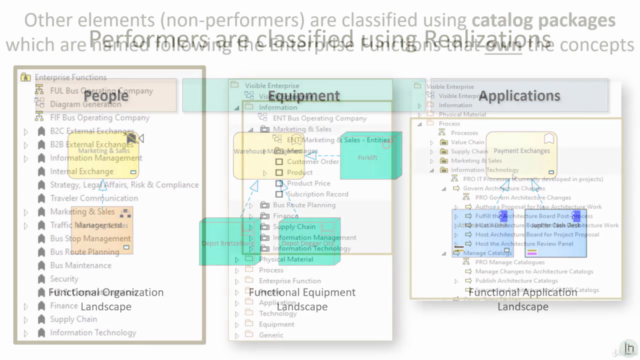This screenshot has width=640, height=360.
Task: Click the People header banner
Action: pos(106,96)
